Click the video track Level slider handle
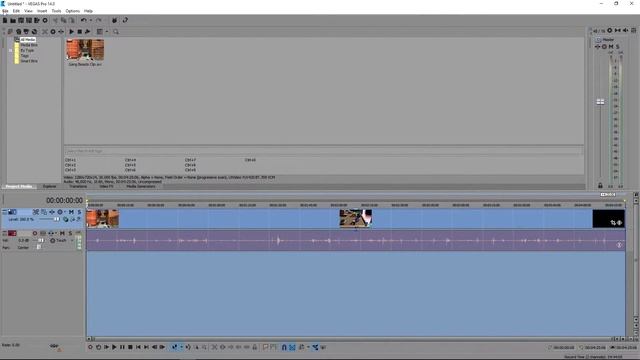This screenshot has height=360, width=640. tap(57, 219)
